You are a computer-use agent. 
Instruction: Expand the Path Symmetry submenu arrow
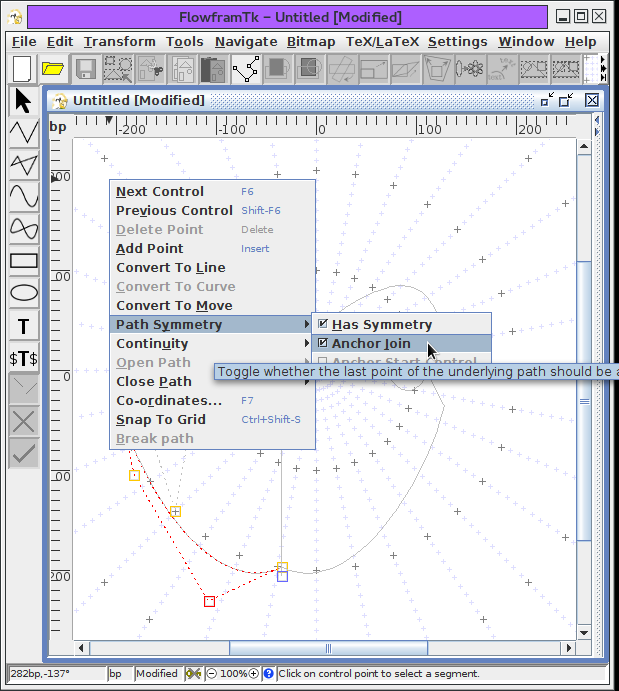[307, 324]
